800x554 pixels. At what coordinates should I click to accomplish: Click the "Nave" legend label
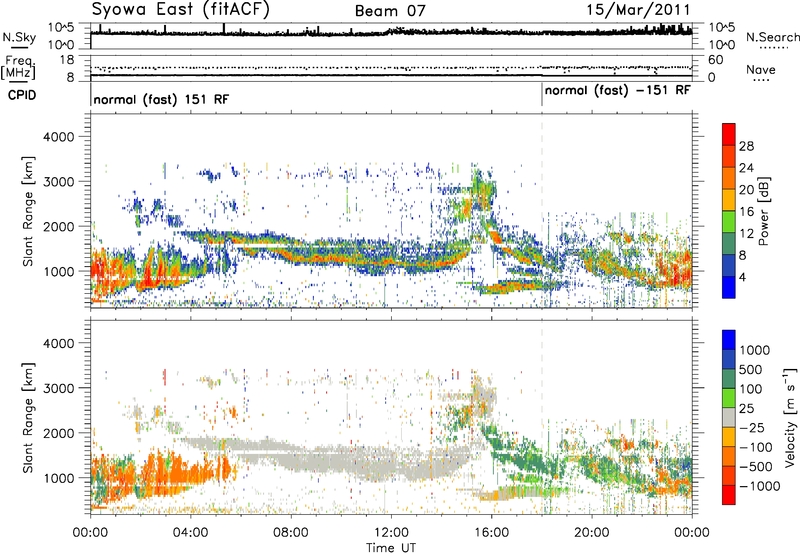tap(761, 69)
